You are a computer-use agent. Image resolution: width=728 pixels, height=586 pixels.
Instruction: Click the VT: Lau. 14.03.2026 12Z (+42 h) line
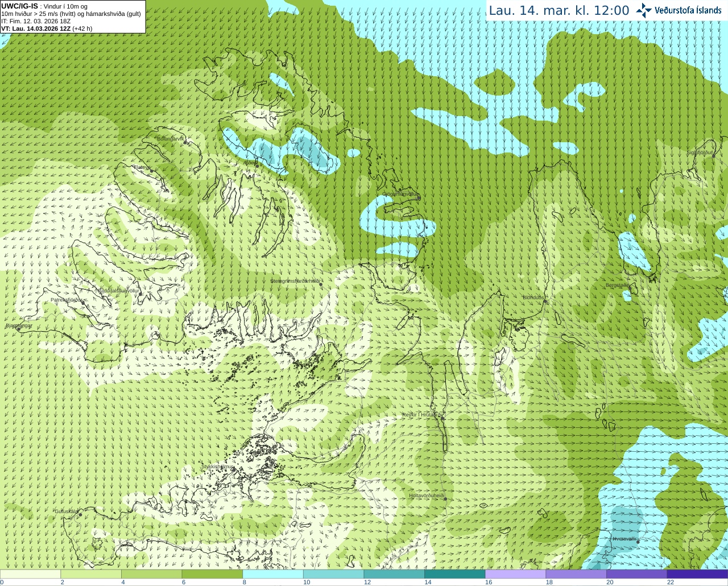pyautogui.click(x=47, y=28)
